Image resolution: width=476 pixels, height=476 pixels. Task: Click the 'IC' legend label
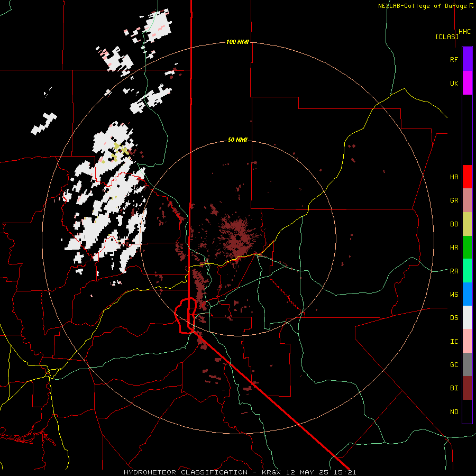(x=454, y=342)
